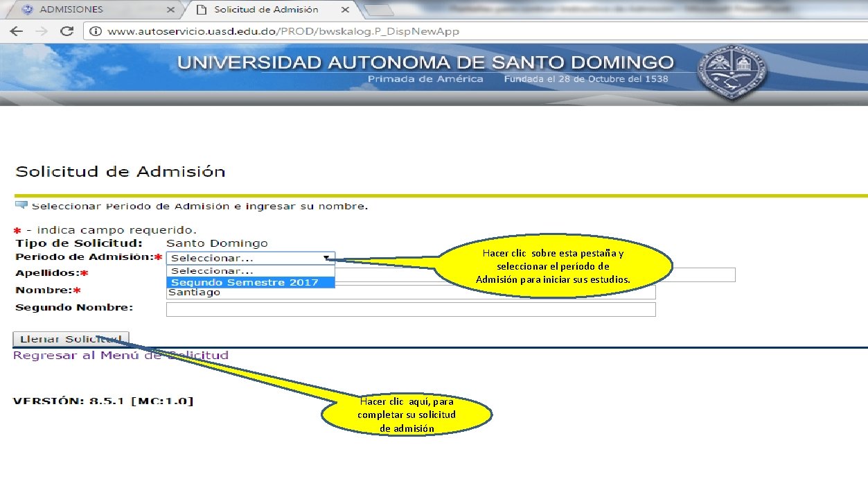Go back using browser back arrow
Image resolution: width=868 pixels, height=479 pixels.
[x=16, y=31]
